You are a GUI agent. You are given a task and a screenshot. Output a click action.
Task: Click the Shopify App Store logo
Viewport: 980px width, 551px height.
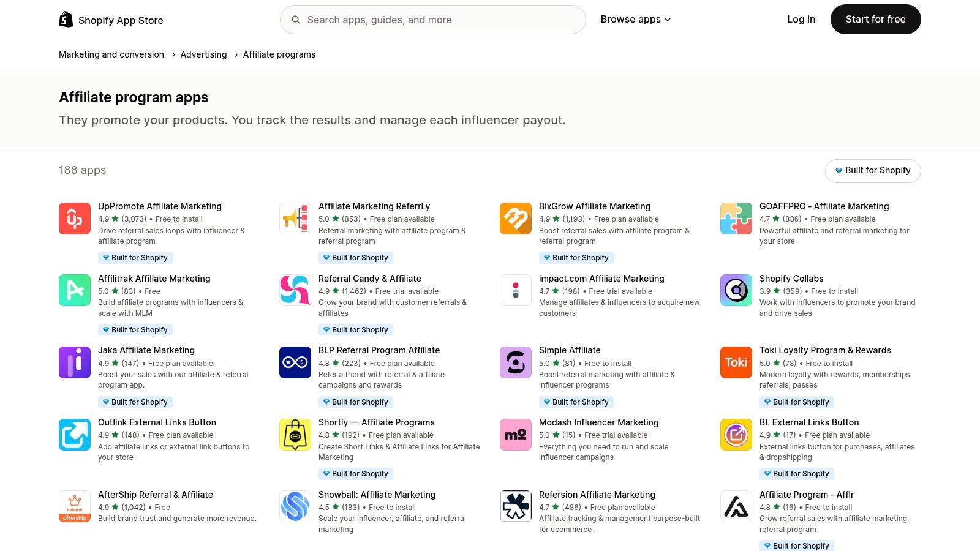(111, 19)
